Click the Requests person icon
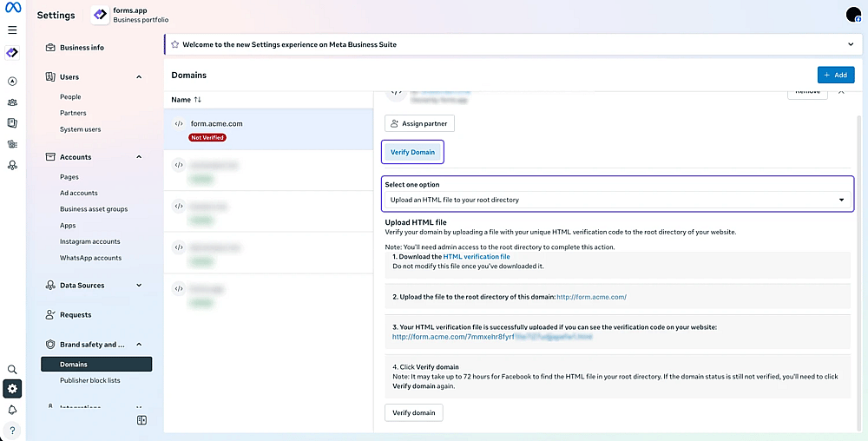The image size is (868, 441). 50,315
